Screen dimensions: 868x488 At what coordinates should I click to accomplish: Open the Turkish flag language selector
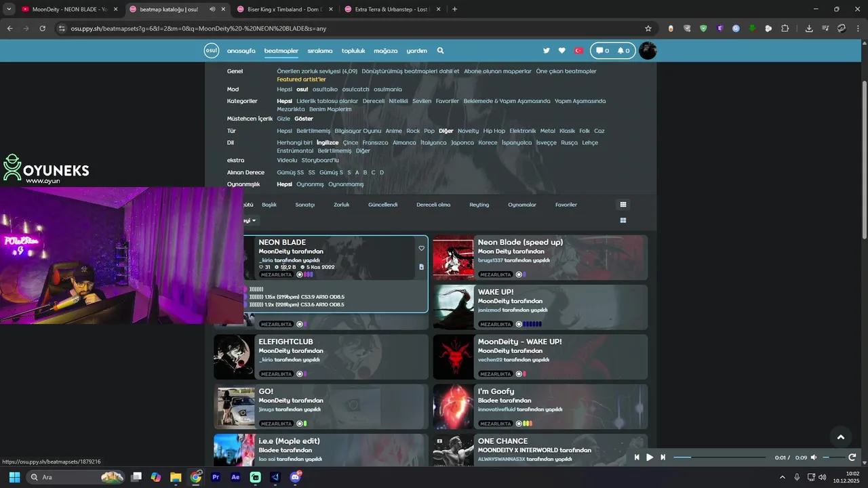578,51
